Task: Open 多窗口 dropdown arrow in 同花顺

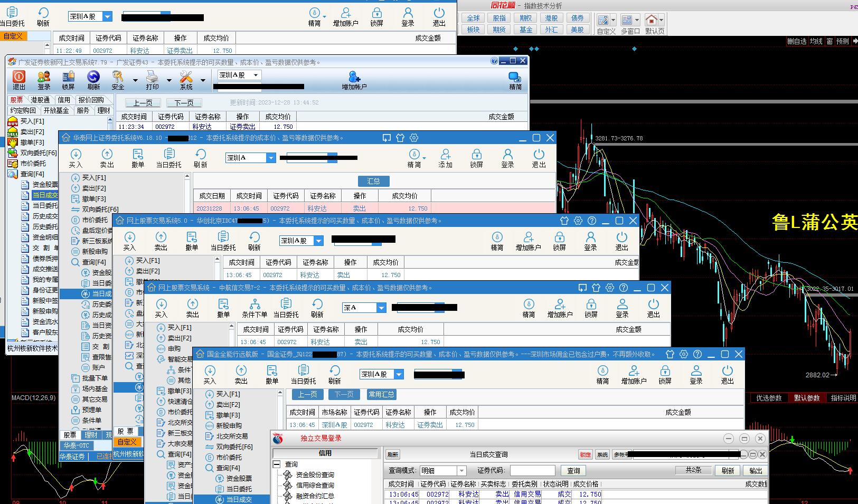Action: click(x=637, y=20)
